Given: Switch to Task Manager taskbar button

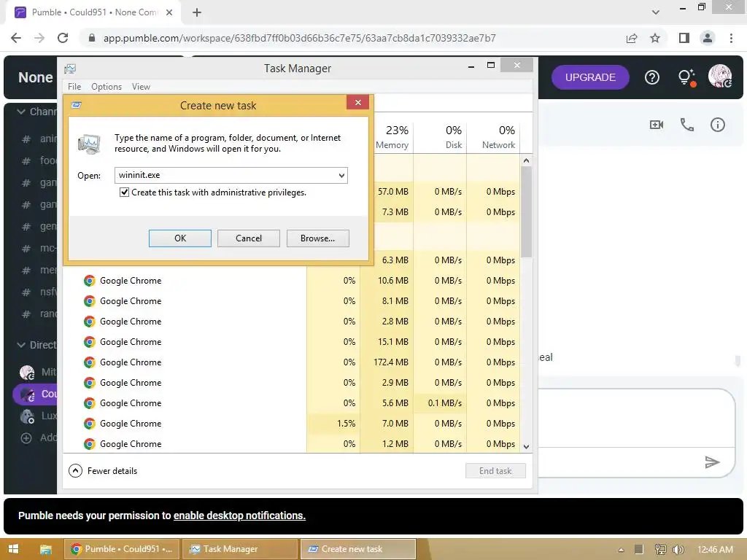Looking at the screenshot, I should [241, 550].
